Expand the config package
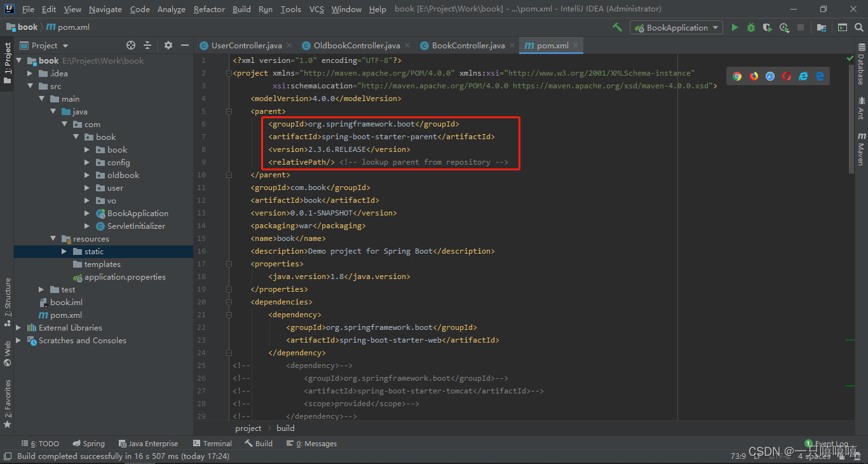868x464 pixels. 88,163
